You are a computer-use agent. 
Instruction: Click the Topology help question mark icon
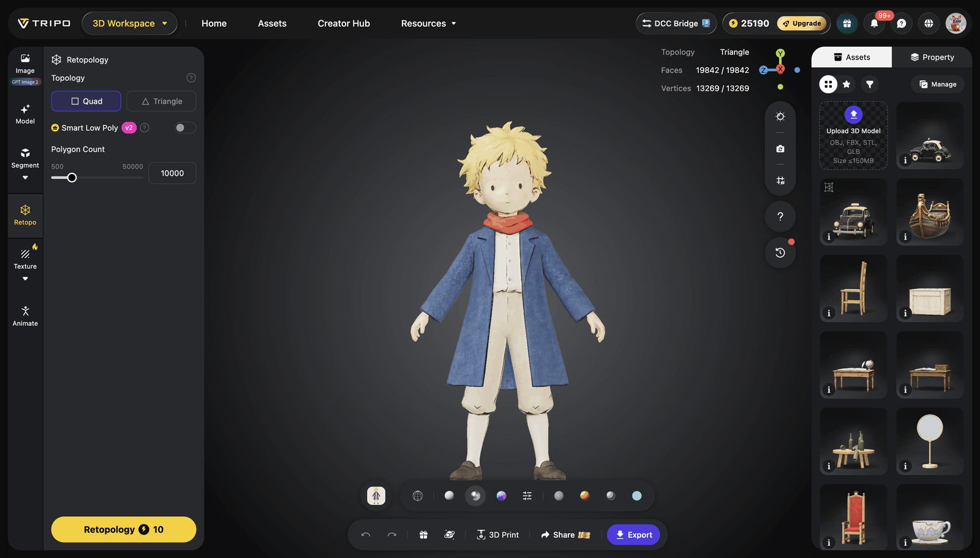[x=191, y=78]
